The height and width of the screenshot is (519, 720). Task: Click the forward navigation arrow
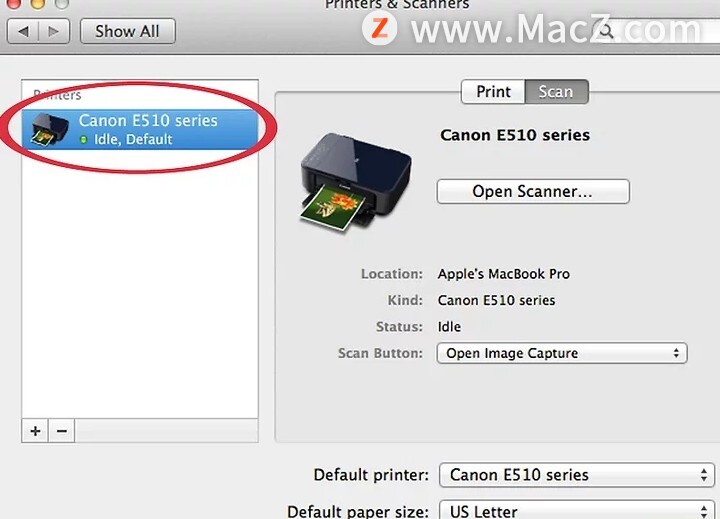(x=54, y=31)
